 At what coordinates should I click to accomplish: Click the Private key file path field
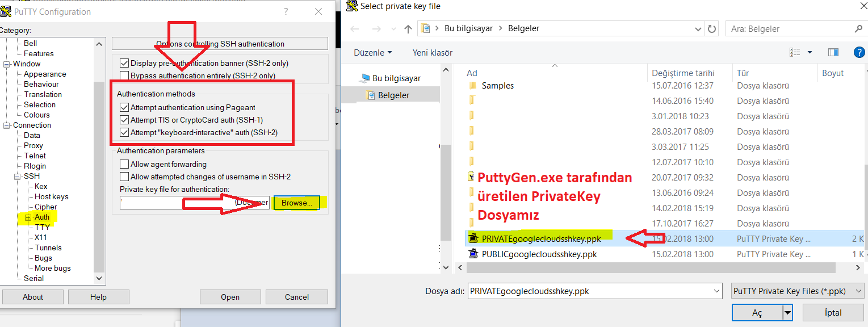[195, 203]
